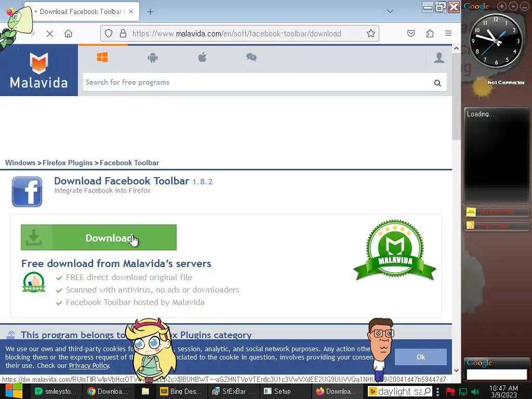The width and height of the screenshot is (532, 399).
Task: Minimize the Google sidebar with minus button
Action: pyautogui.click(x=525, y=6)
